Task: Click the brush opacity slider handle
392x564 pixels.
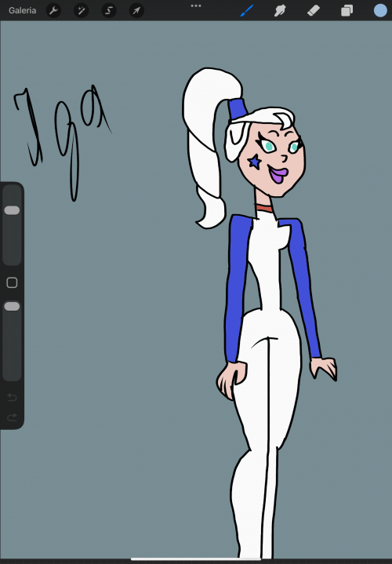Action: [x=12, y=307]
